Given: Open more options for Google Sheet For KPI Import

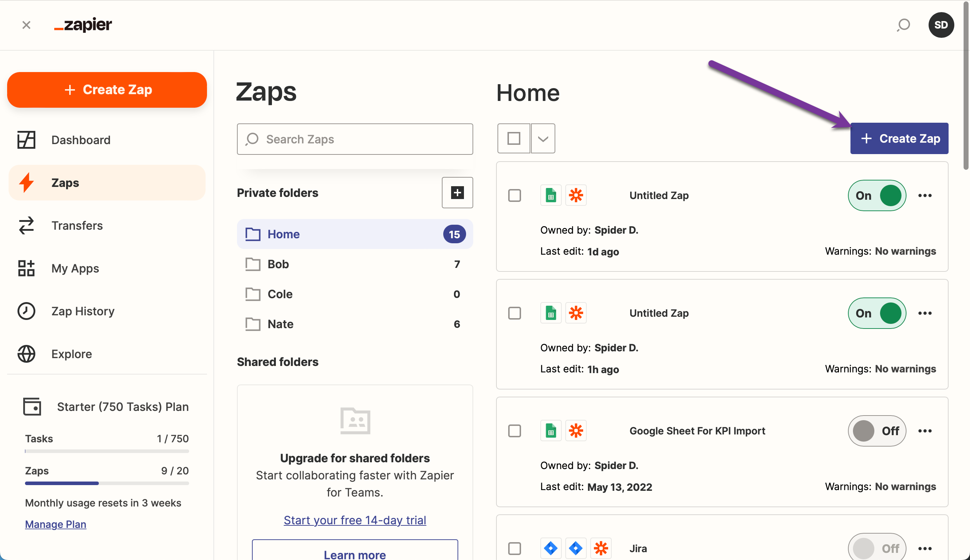Looking at the screenshot, I should point(925,431).
